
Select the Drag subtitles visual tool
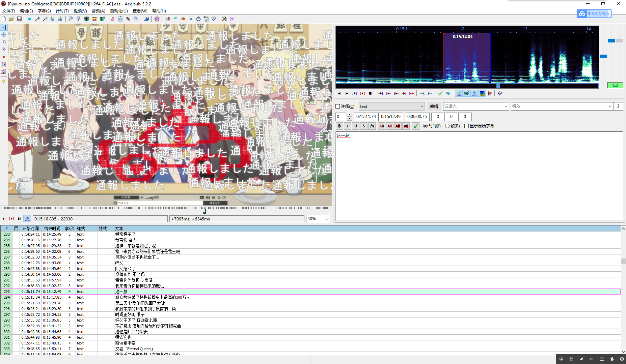[x=4, y=35]
